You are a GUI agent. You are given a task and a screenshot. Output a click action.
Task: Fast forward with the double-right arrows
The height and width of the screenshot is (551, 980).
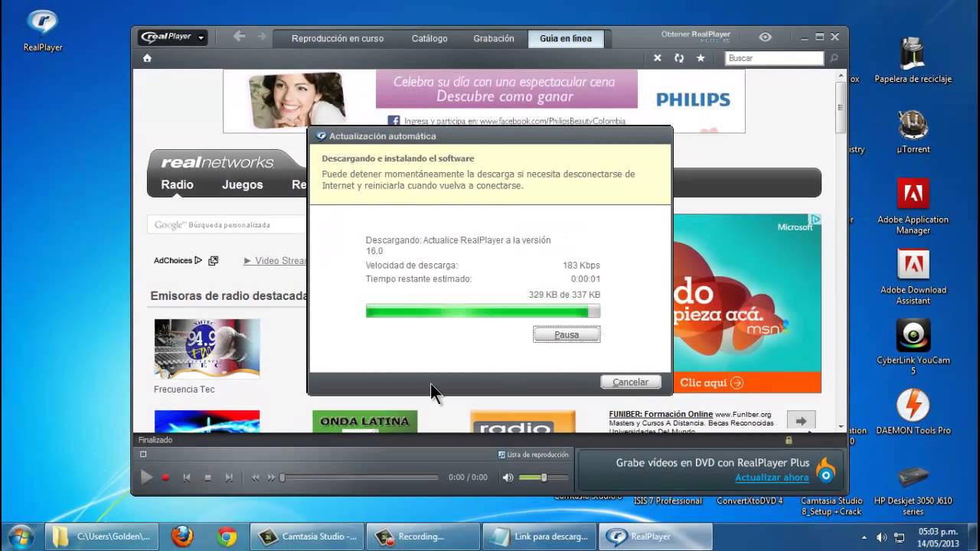(271, 478)
